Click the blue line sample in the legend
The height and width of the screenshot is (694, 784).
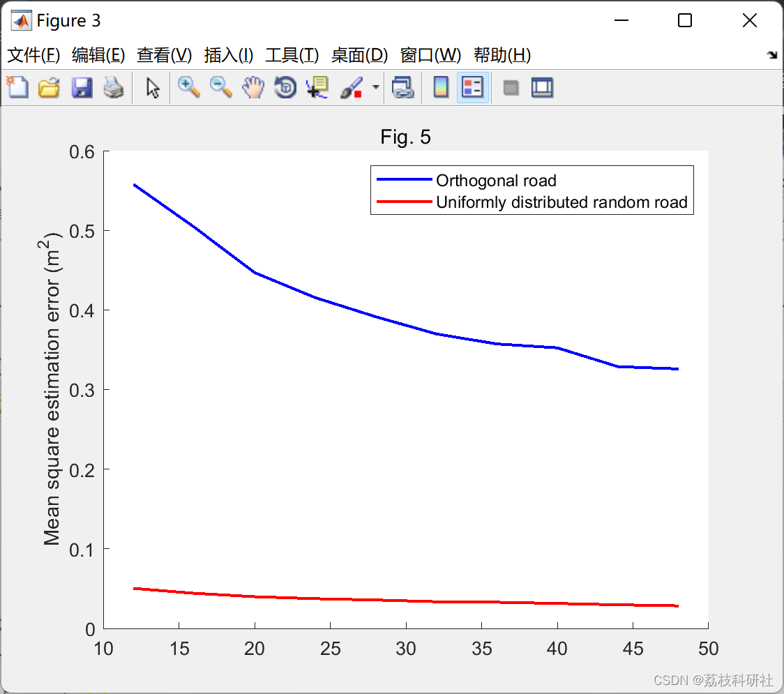point(404,179)
